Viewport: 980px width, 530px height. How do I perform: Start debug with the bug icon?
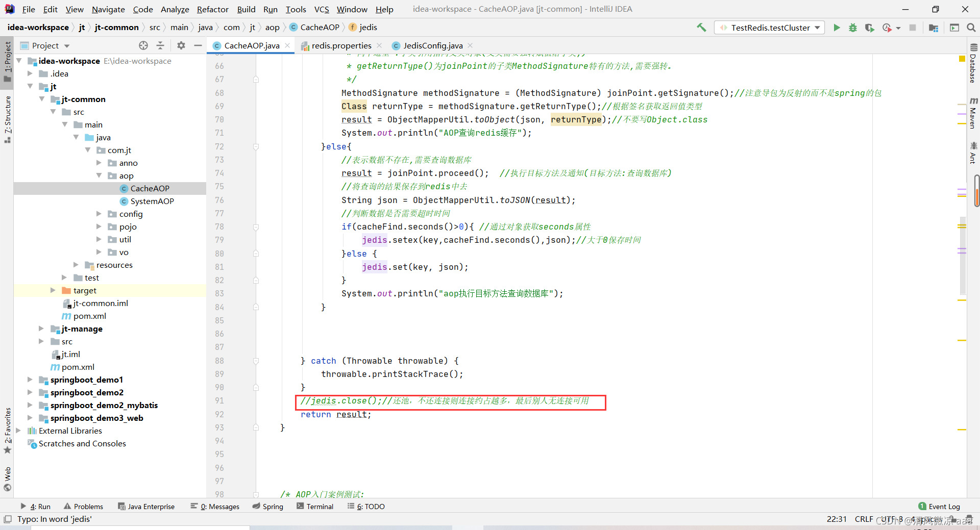click(x=853, y=28)
